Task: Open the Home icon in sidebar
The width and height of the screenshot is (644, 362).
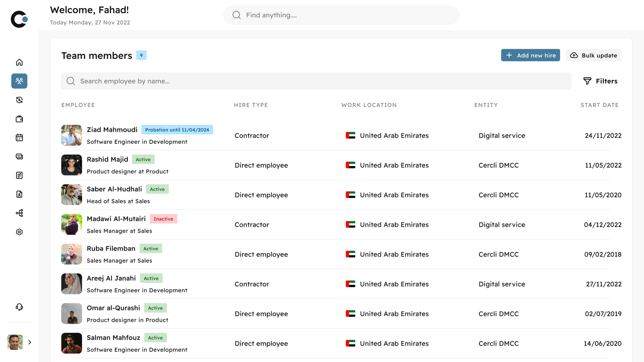Action: coord(19,62)
